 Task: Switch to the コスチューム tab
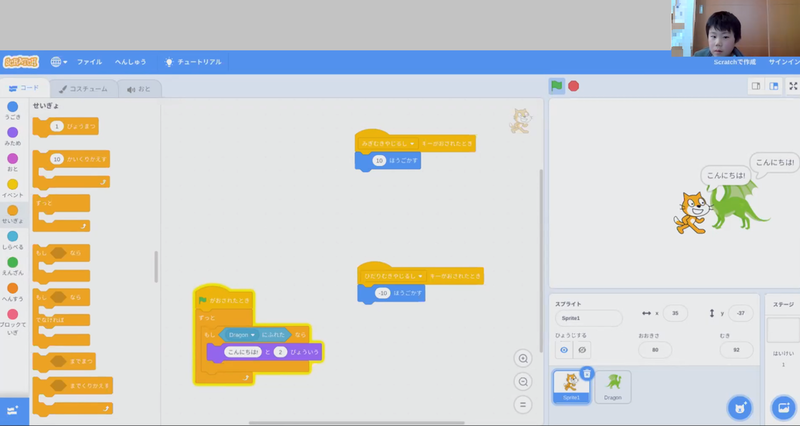(83, 89)
